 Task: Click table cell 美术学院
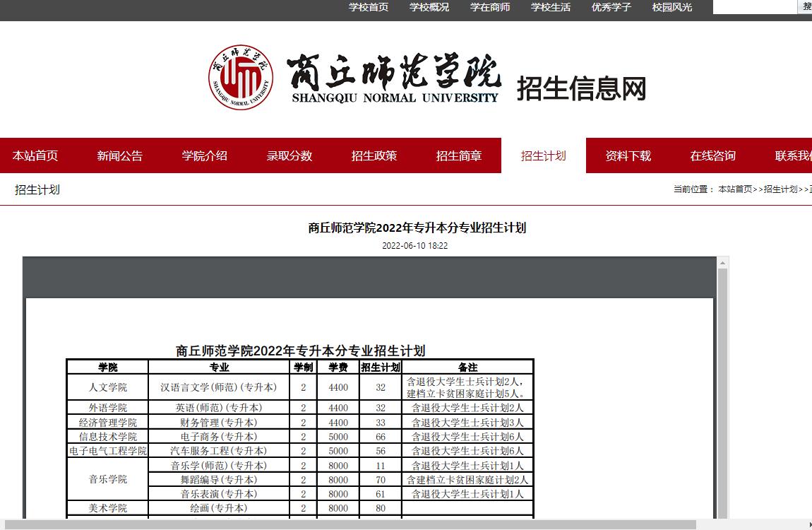[108, 508]
